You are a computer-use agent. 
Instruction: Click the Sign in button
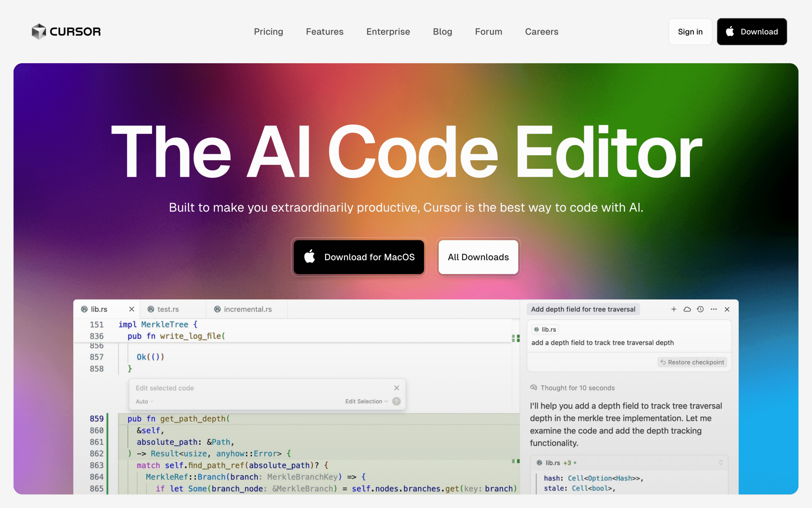pos(690,31)
